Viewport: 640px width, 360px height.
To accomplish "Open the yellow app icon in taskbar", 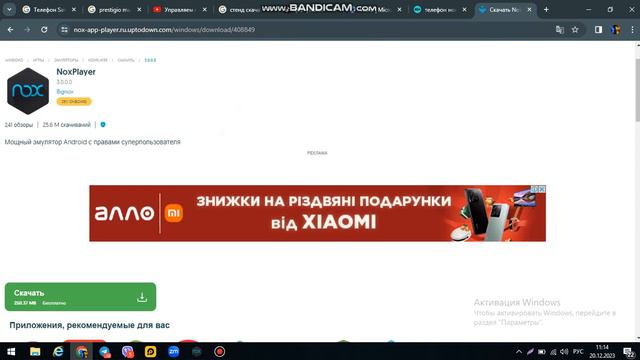I will click(x=151, y=351).
